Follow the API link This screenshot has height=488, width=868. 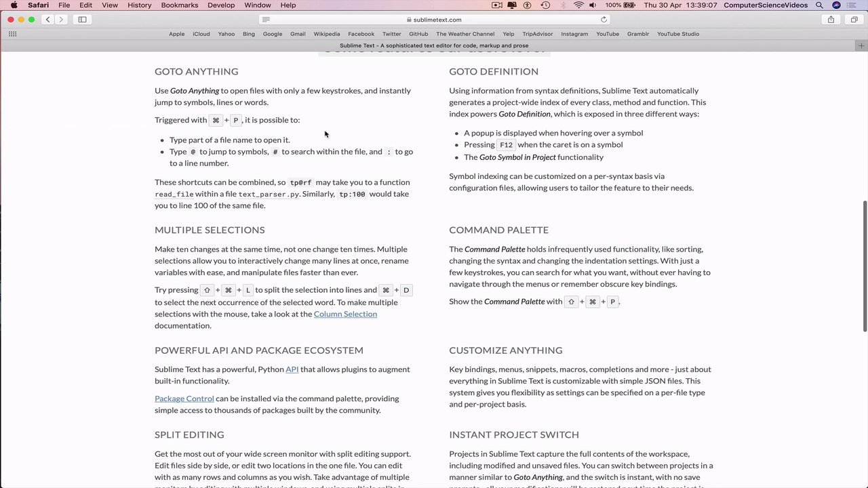tap(292, 369)
